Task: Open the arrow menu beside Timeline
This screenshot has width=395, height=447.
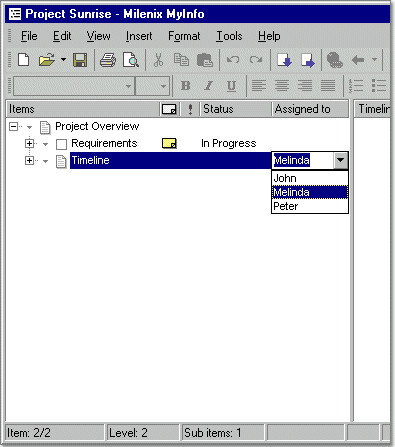Action: point(46,161)
